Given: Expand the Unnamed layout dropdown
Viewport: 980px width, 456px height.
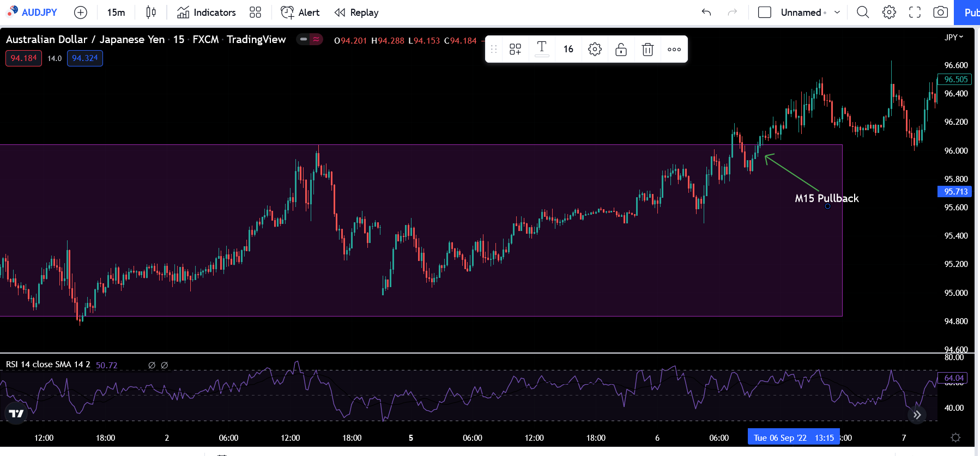Looking at the screenshot, I should pos(837,13).
